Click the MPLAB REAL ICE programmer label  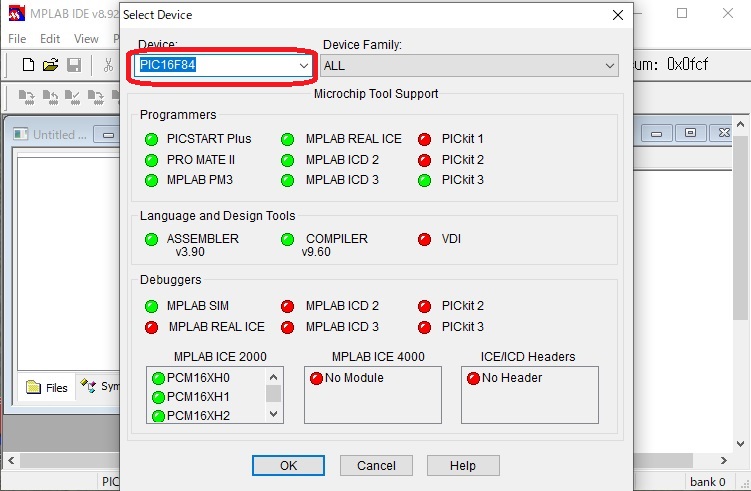(x=353, y=139)
